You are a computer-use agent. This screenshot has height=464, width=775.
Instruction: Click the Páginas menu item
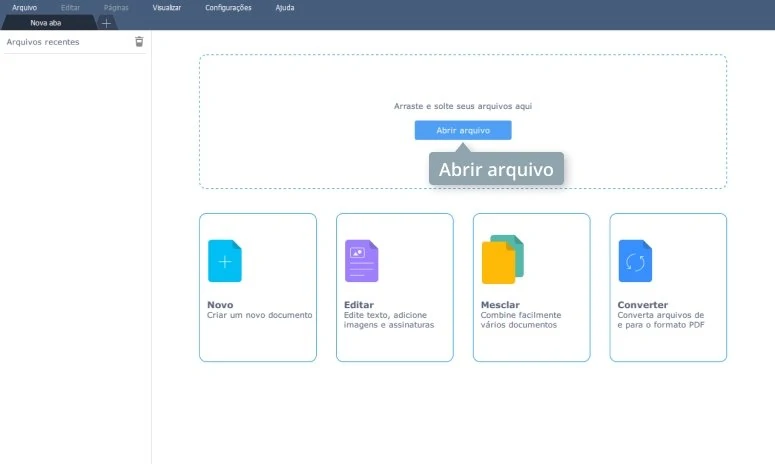[116, 7]
